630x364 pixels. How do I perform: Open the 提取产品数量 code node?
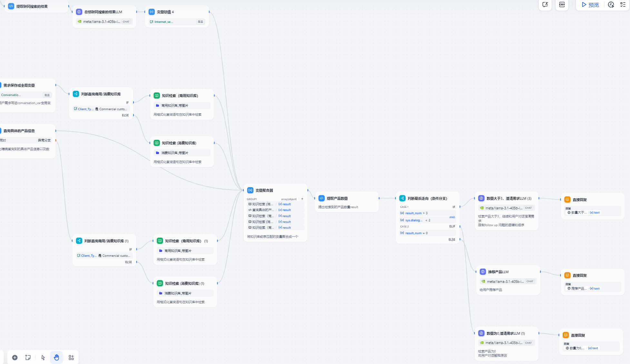click(337, 198)
